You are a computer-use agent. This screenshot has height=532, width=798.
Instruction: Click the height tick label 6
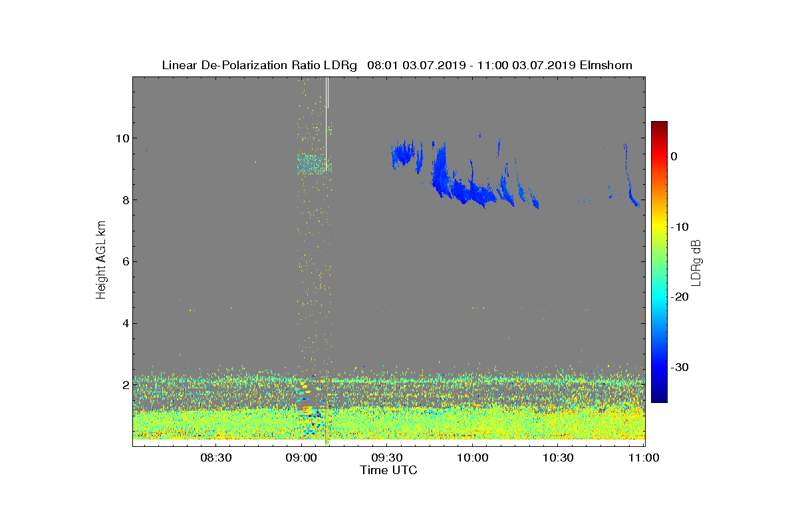tap(124, 262)
